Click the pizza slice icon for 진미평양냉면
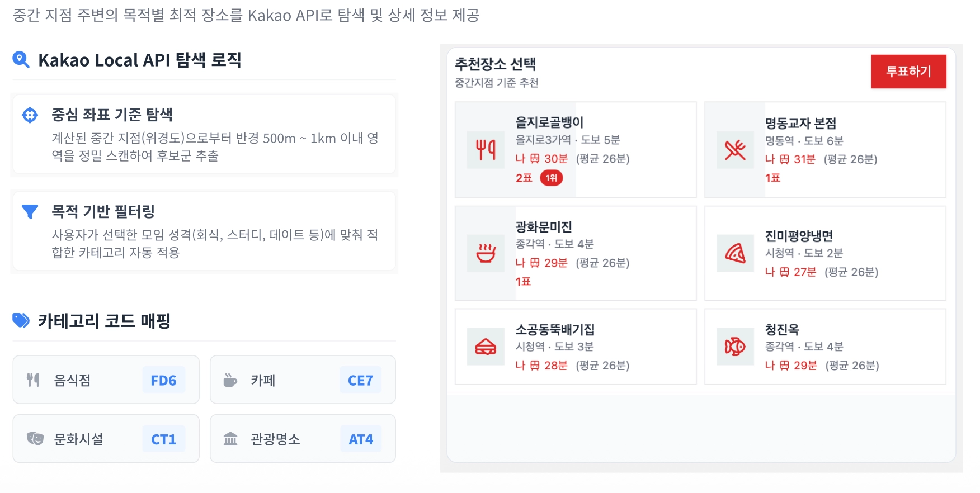 click(735, 253)
